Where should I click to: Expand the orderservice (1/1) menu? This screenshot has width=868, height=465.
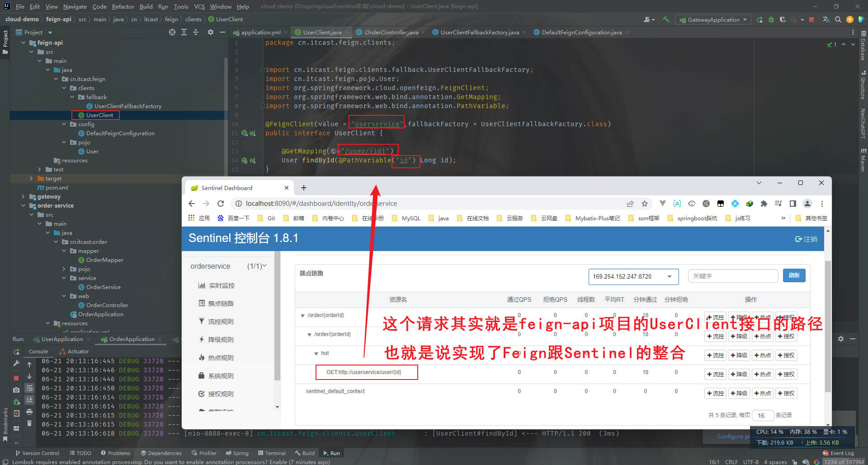[x=228, y=266]
